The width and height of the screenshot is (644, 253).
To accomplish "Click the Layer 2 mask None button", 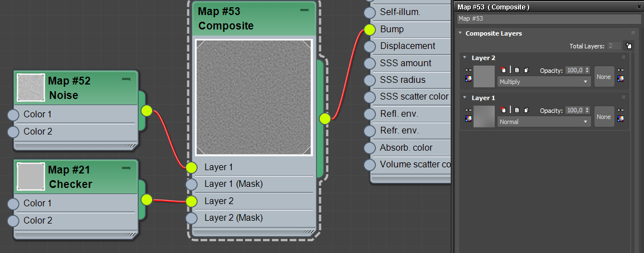I will coord(604,77).
